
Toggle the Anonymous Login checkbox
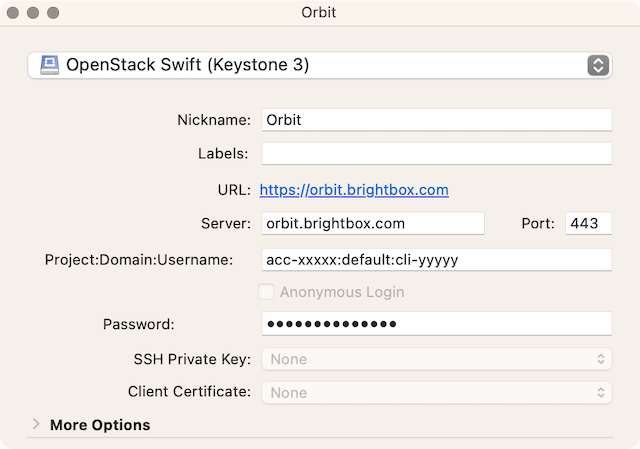point(266,292)
